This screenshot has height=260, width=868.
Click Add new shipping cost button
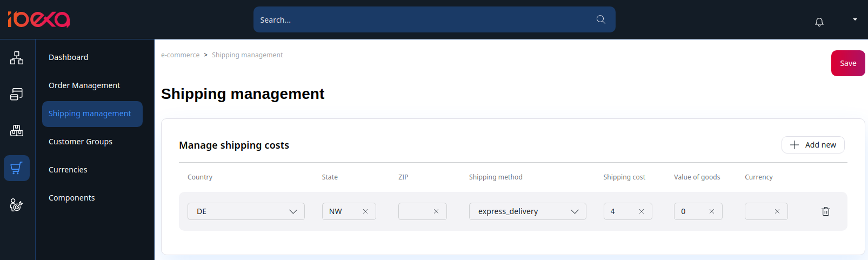point(813,145)
